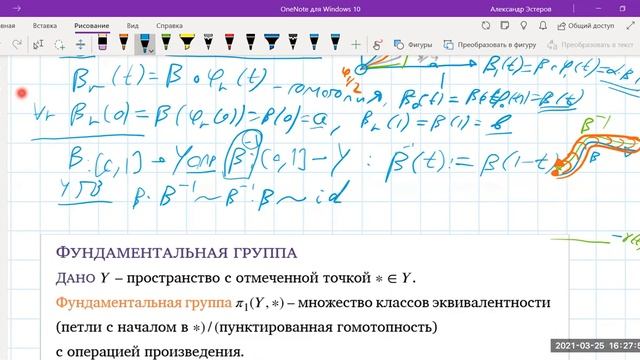Click Общий доступ share button

(586, 26)
